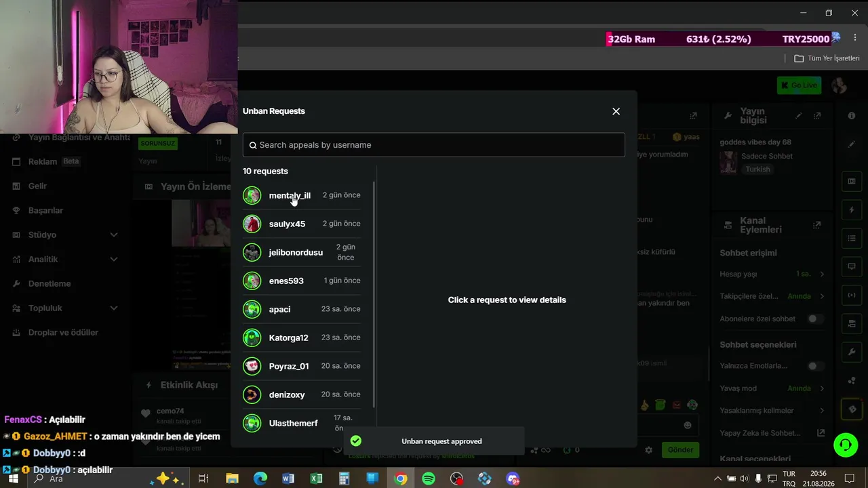868x488 pixels.
Task: View enes593 unban request
Action: tap(302, 281)
